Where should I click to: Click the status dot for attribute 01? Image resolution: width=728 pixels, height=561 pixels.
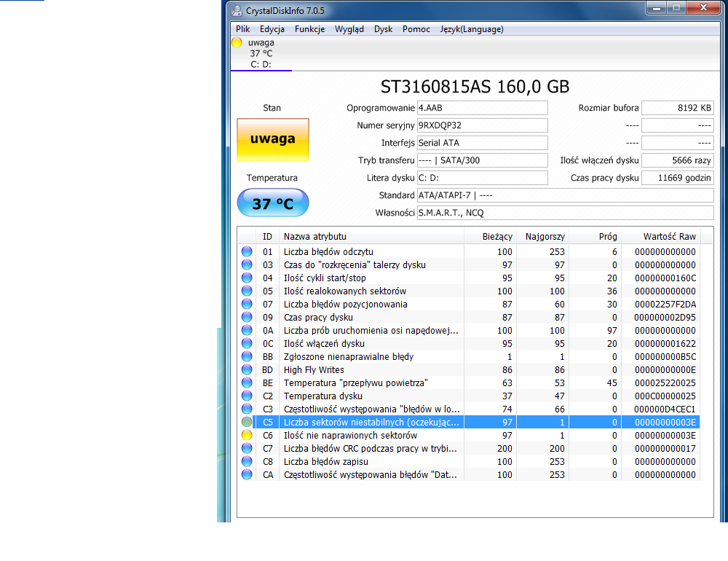click(x=247, y=251)
